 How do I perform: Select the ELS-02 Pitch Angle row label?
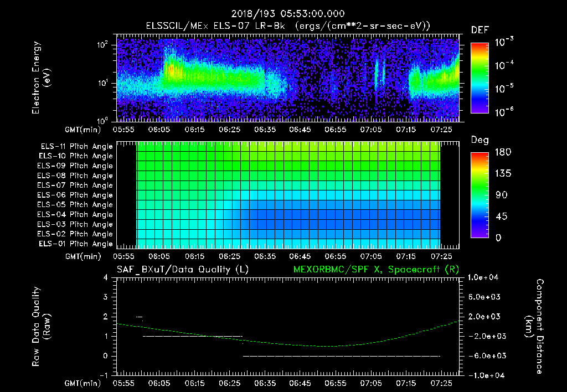(x=75, y=234)
